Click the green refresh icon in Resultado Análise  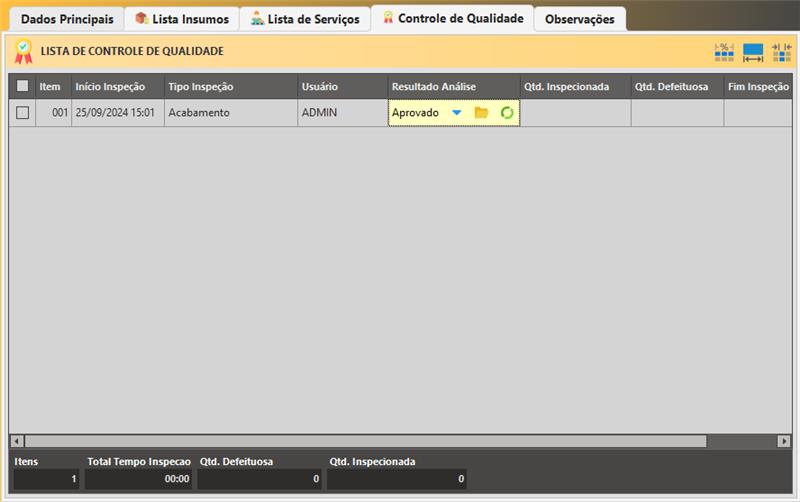[x=507, y=113]
